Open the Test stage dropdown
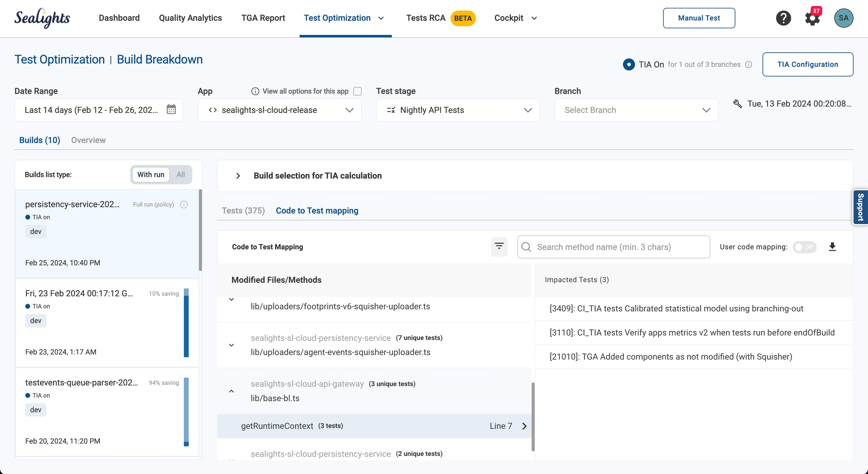 click(x=458, y=110)
